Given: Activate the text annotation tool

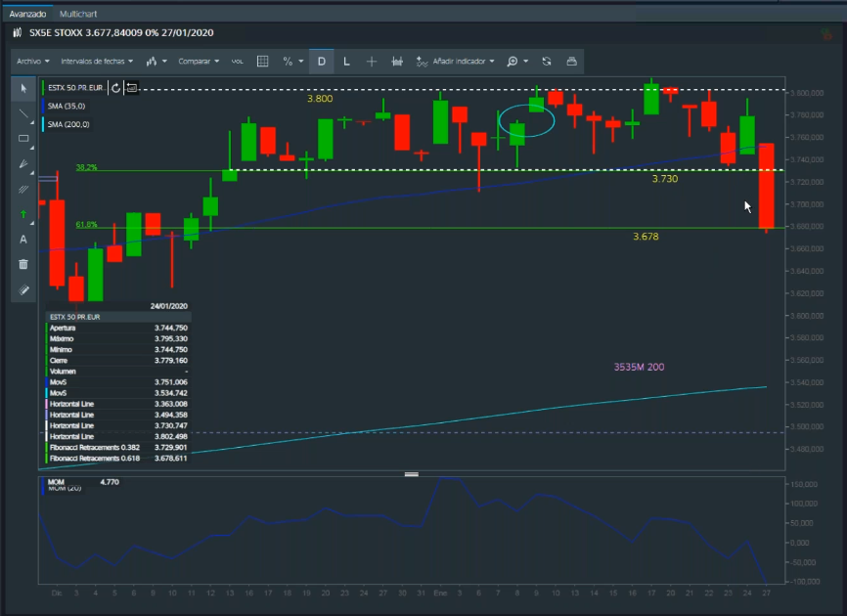Looking at the screenshot, I should (23, 239).
